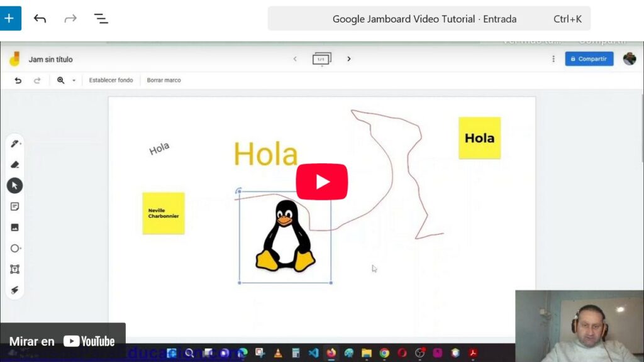Select the 'Neville Charbonnier' sticky note

tap(164, 214)
